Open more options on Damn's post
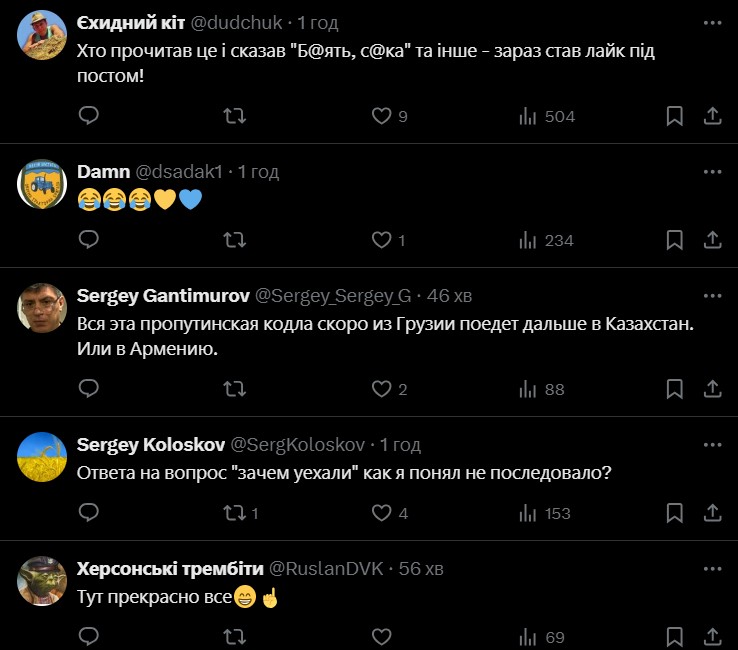Screen dimensions: 738x650 click(x=712, y=172)
